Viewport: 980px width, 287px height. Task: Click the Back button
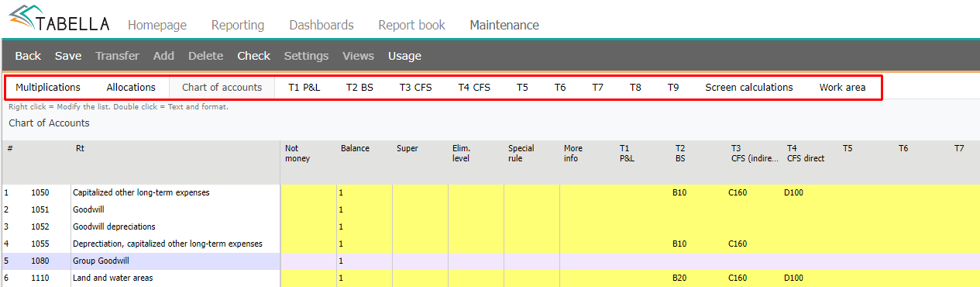tap(28, 56)
